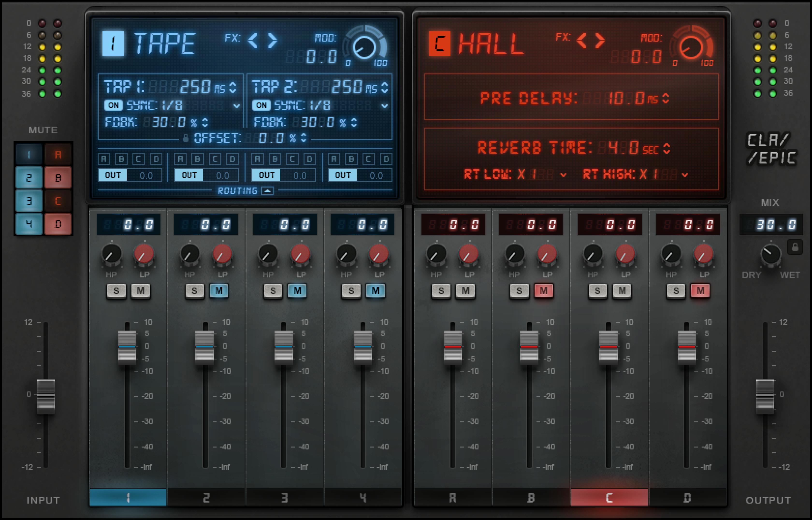Select reverb channel D tab at bottom
Viewport: 812px width, 520px height.
pyautogui.click(x=687, y=497)
